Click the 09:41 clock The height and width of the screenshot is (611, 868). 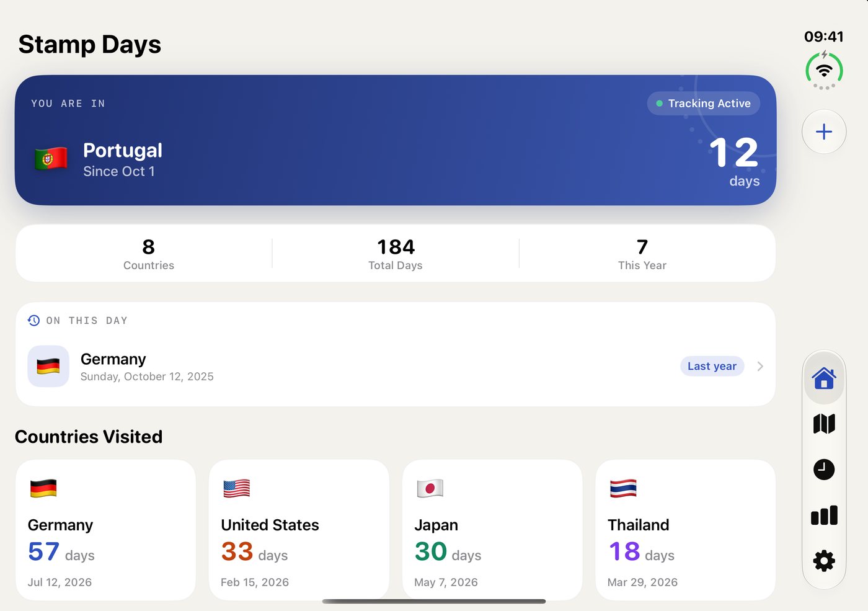(x=824, y=37)
